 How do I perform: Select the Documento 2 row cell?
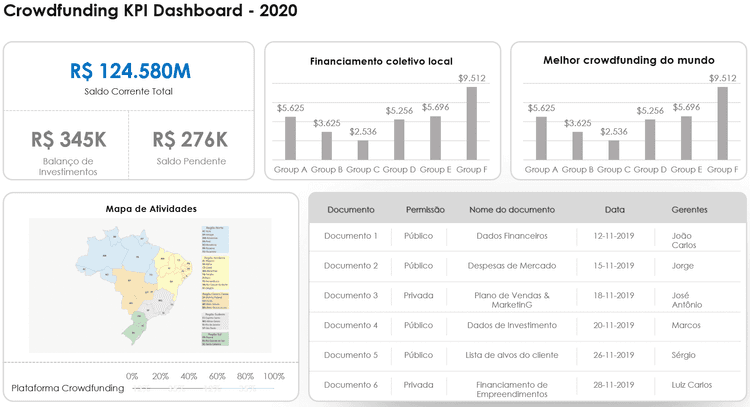pos(351,265)
